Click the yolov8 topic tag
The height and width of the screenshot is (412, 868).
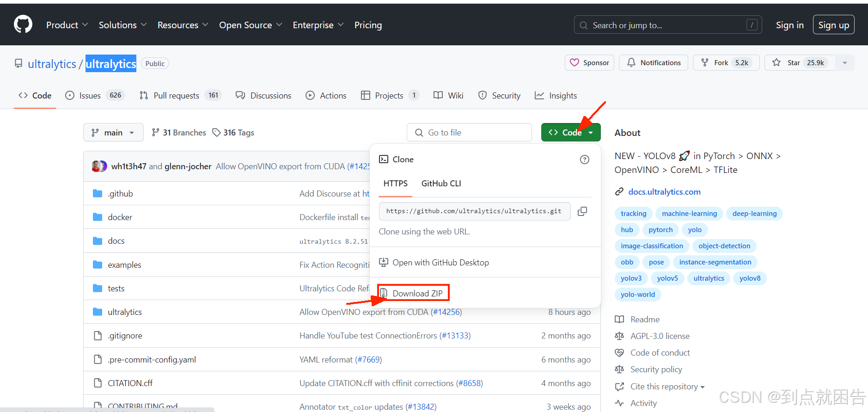[x=750, y=278]
